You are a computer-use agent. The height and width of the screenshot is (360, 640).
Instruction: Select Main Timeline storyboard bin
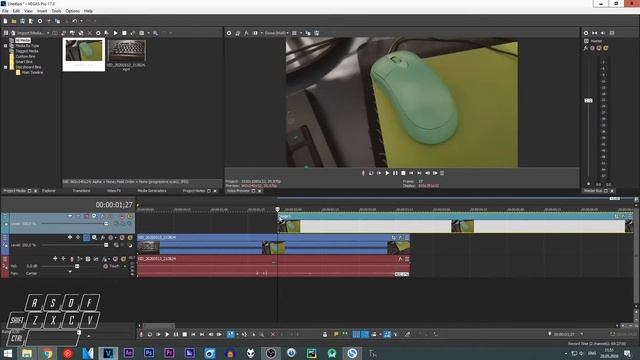pos(32,72)
